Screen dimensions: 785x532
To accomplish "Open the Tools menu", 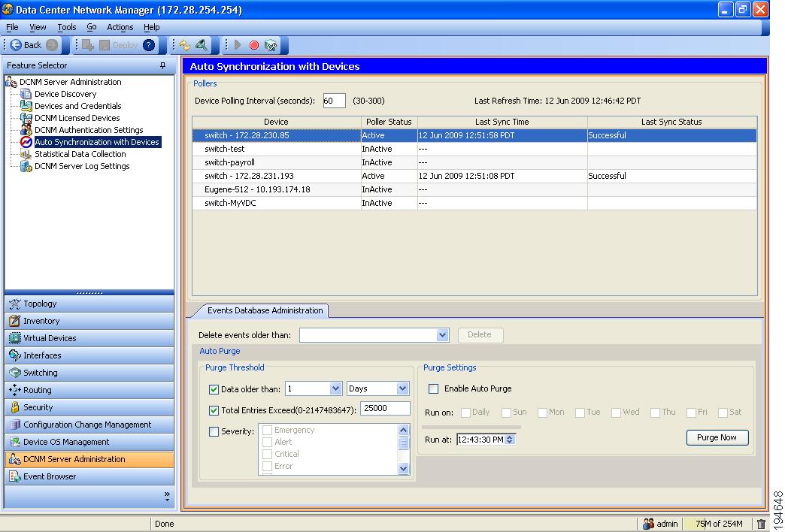I will point(66,27).
